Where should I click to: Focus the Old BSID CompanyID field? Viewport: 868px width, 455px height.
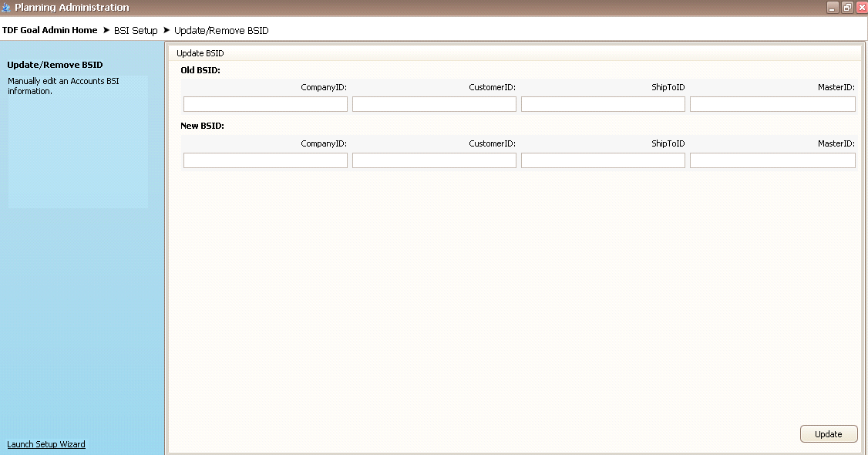[266, 104]
